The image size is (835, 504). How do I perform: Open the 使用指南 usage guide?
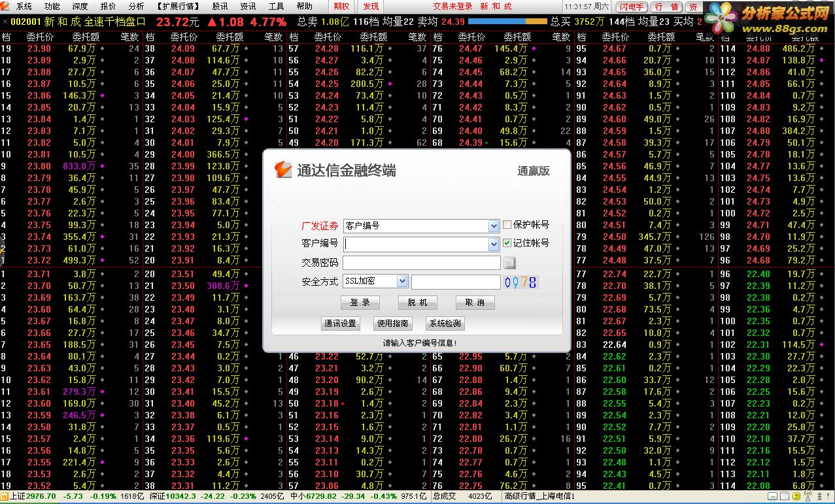click(393, 324)
